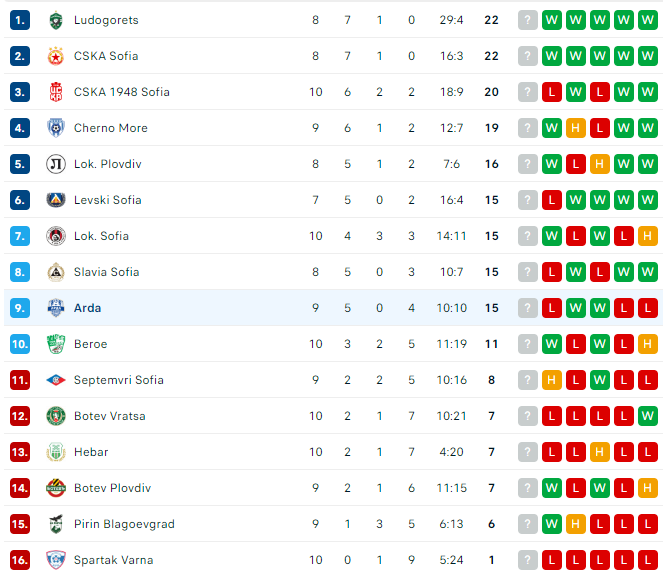Select the Botev Plovdiv team crest
This screenshot has height=575, width=663.
56,488
